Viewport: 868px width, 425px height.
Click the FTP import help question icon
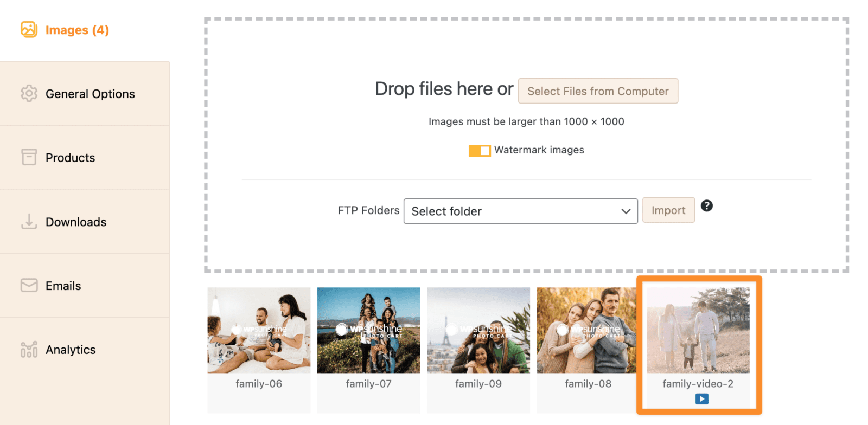point(706,206)
